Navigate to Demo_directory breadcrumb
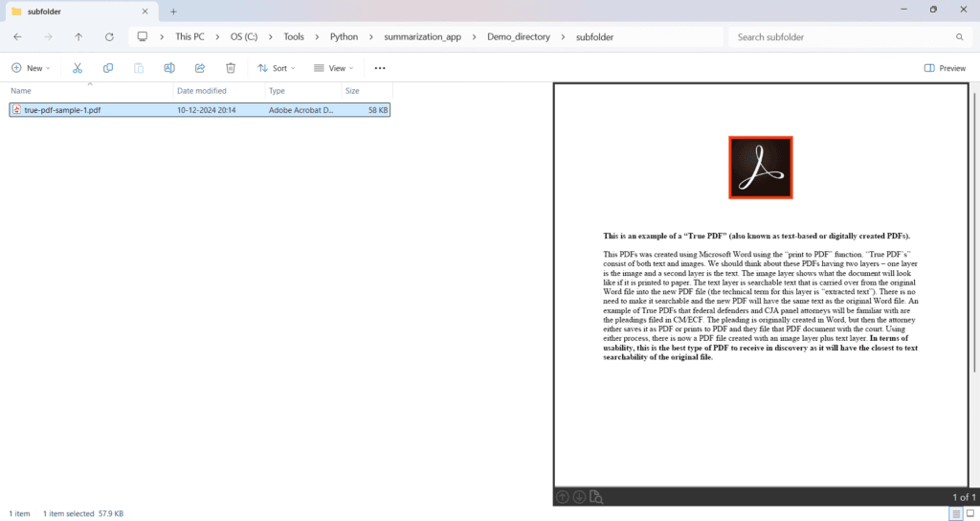The width and height of the screenshot is (980, 521). point(519,37)
